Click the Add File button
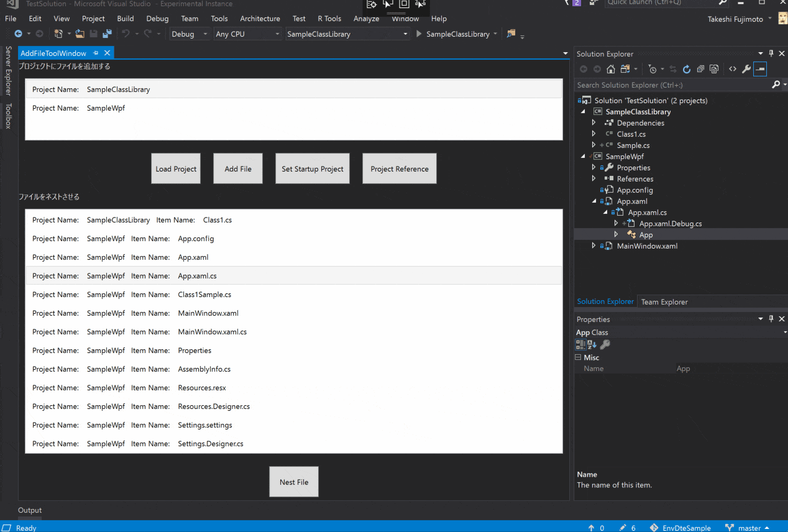Screen dimensions: 788x532 238,168
